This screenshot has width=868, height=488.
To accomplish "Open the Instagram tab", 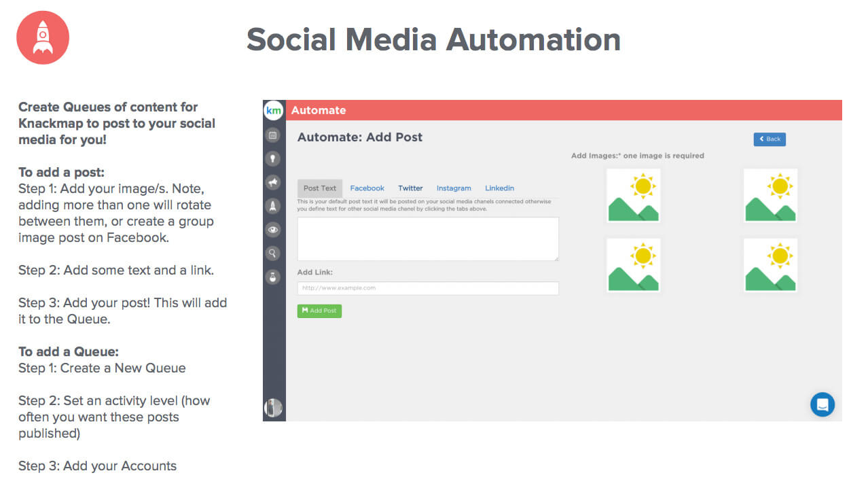I will (x=454, y=188).
